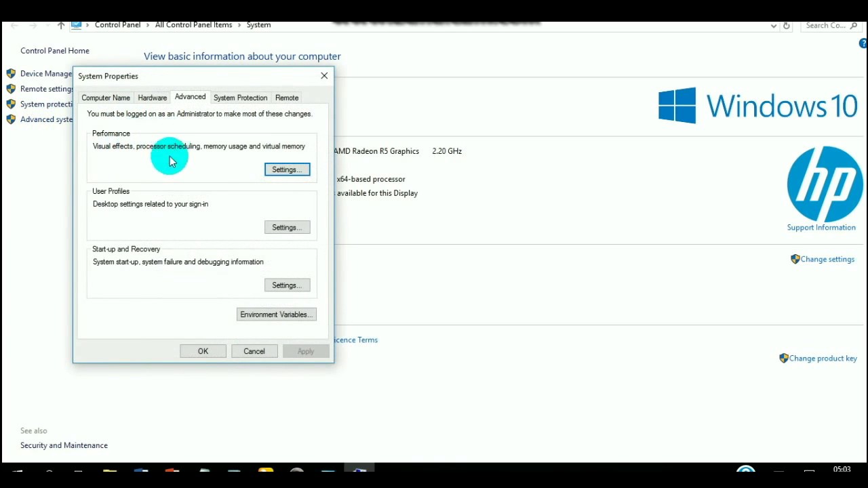This screenshot has height=488, width=868.
Task: Click the search magnifier icon
Action: tap(854, 26)
